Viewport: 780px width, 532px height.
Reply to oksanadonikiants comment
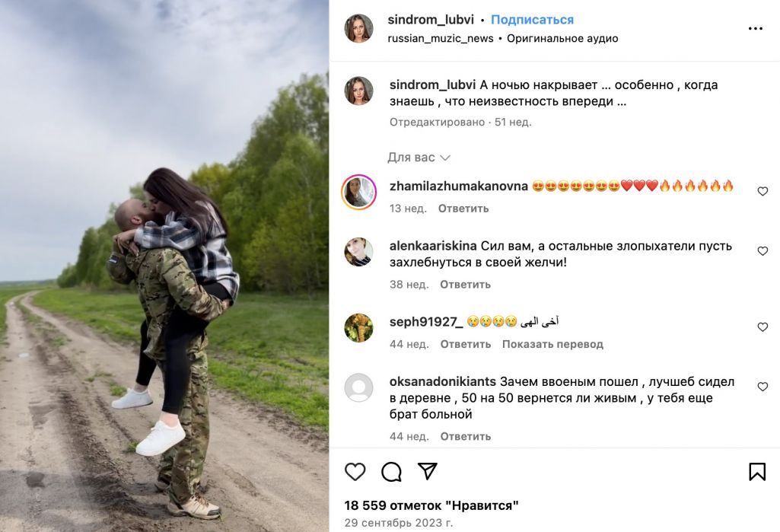coord(465,436)
